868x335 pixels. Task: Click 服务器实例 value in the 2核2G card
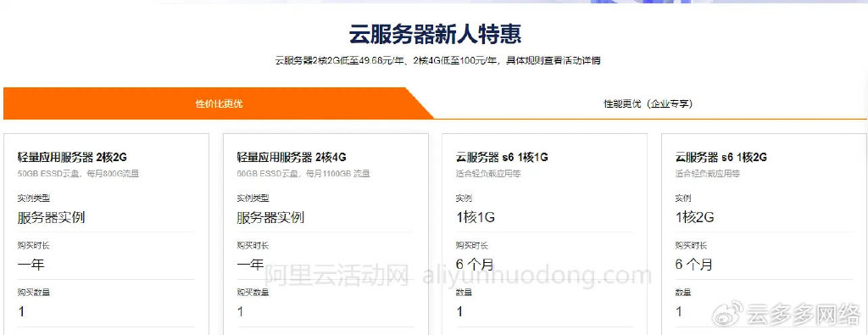(x=51, y=217)
